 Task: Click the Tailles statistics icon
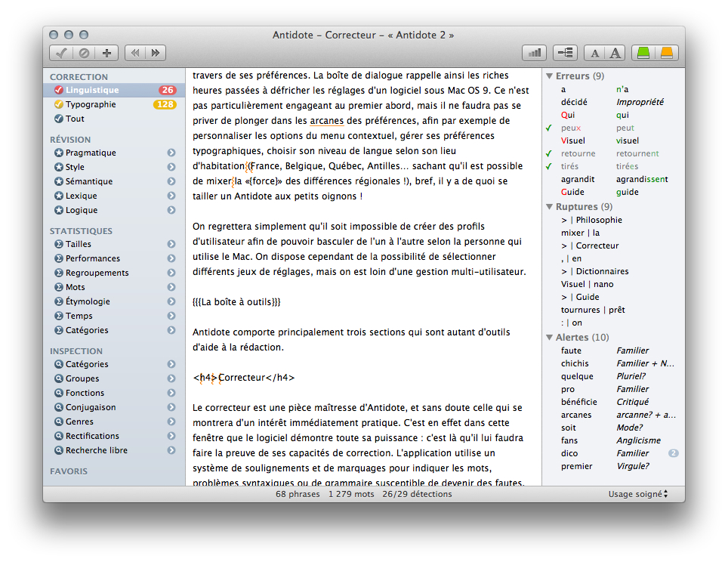click(x=58, y=244)
